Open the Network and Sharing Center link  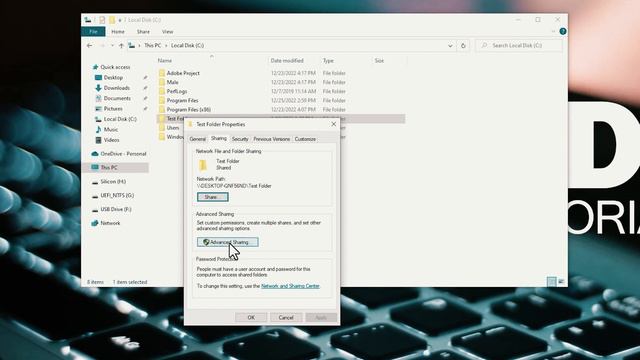(290, 286)
